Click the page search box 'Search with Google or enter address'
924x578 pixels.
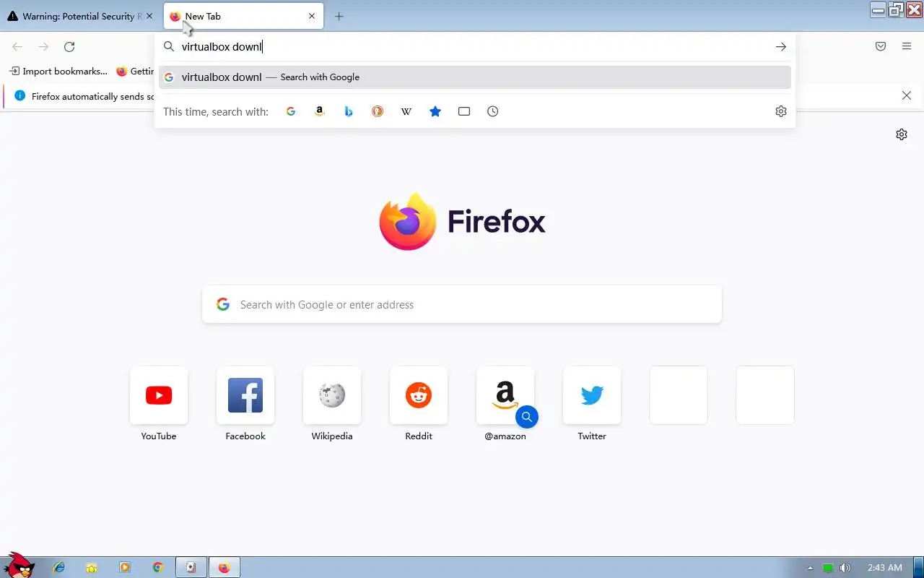tap(462, 305)
